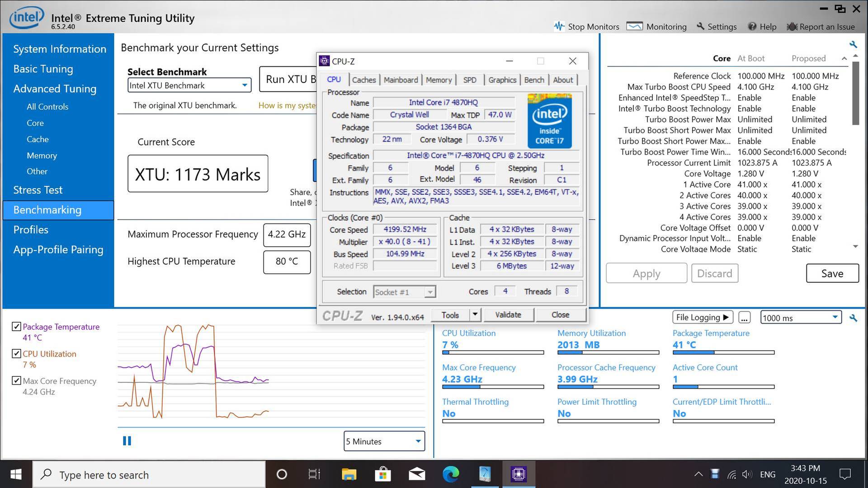Uncheck CPU Utilization graph checkbox

16,353
